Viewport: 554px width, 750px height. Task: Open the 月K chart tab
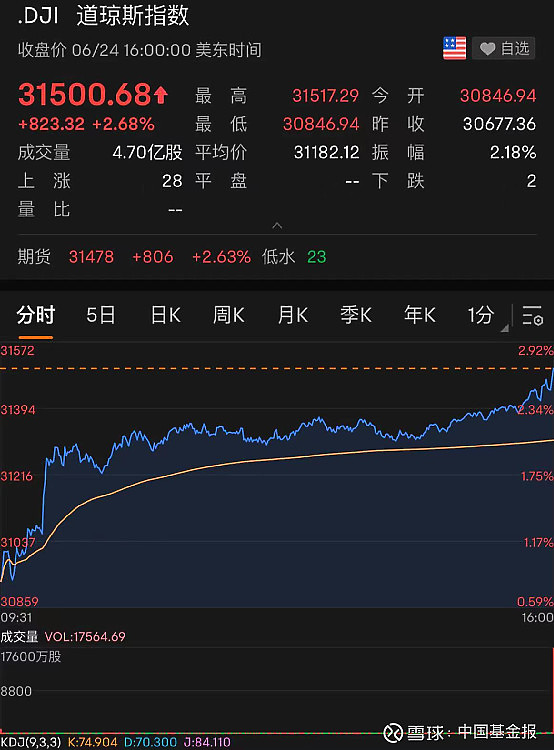coord(293,315)
